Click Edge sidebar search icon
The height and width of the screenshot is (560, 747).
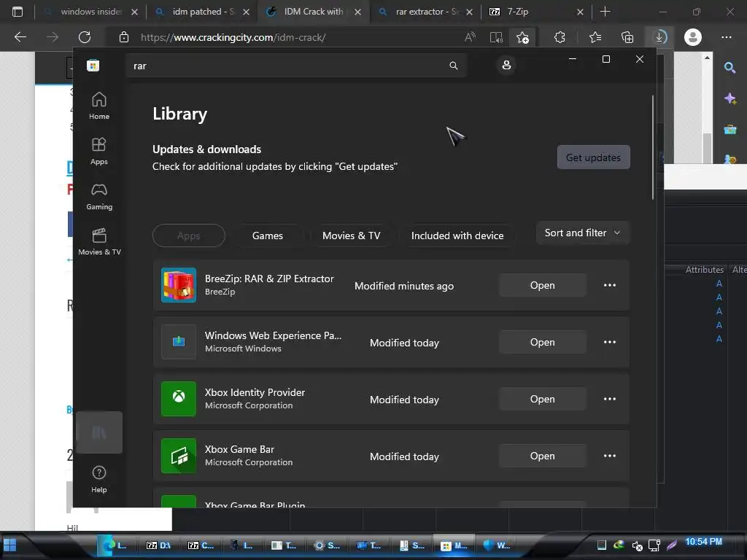[729, 68]
